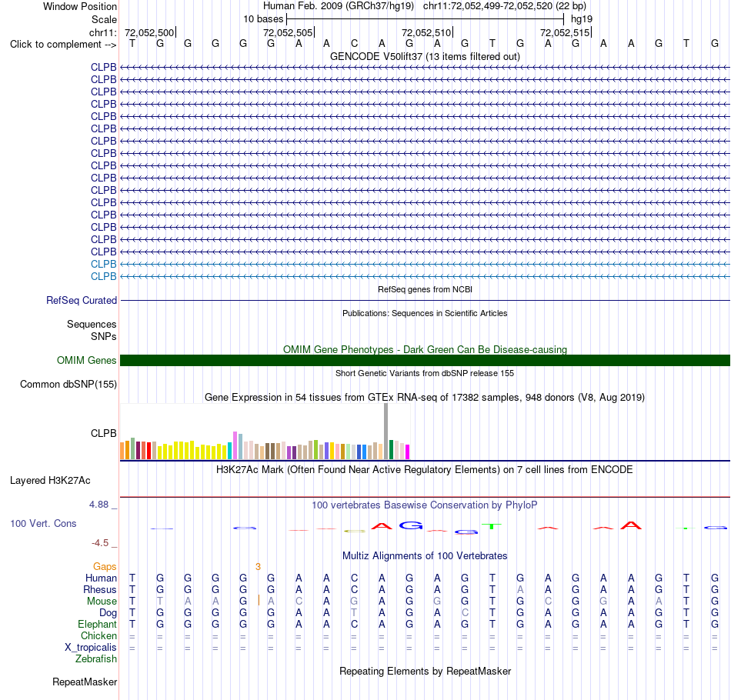731x700 pixels.
Task: Click the Human alignment row label
Action: 101,578
